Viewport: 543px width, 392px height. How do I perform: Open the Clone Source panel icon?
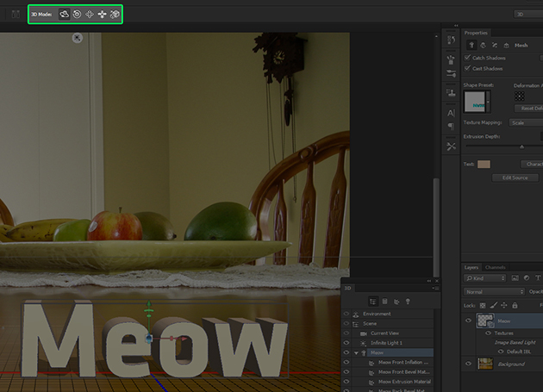click(451, 93)
